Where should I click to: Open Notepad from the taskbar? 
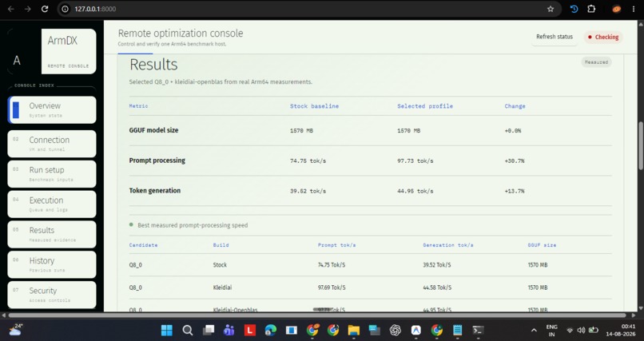[458, 331]
